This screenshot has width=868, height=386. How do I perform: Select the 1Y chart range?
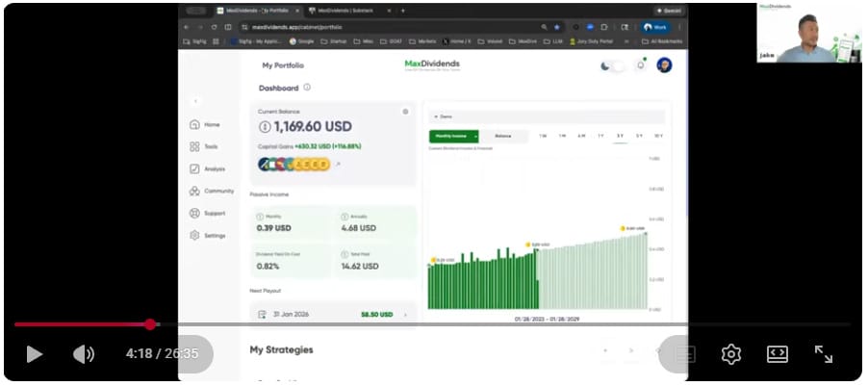point(600,137)
